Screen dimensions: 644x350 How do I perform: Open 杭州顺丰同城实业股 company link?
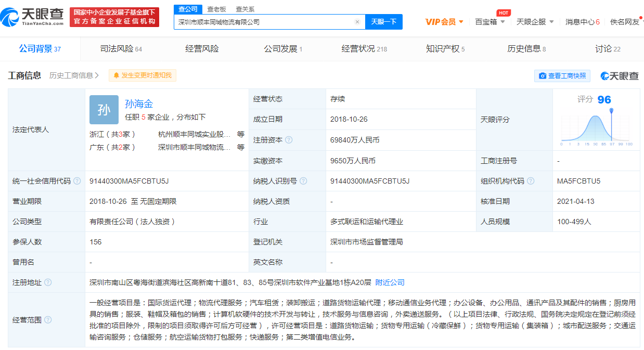[194, 134]
